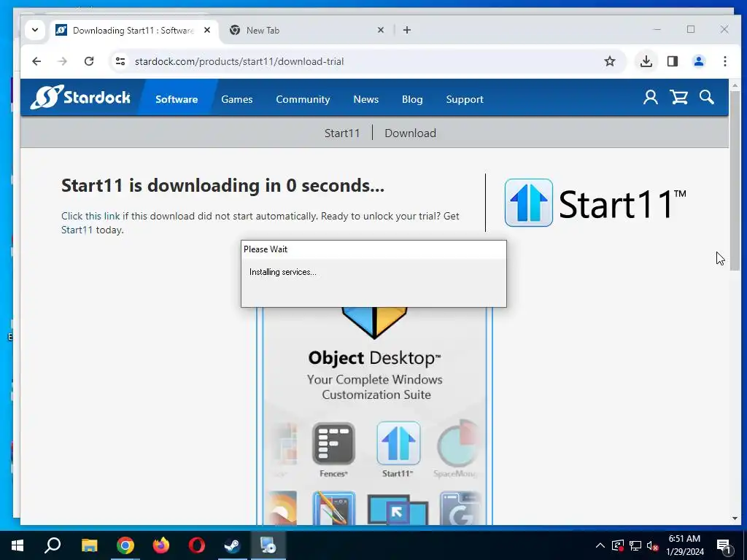Close the New Tab tab
The image size is (747, 560).
pos(380,30)
